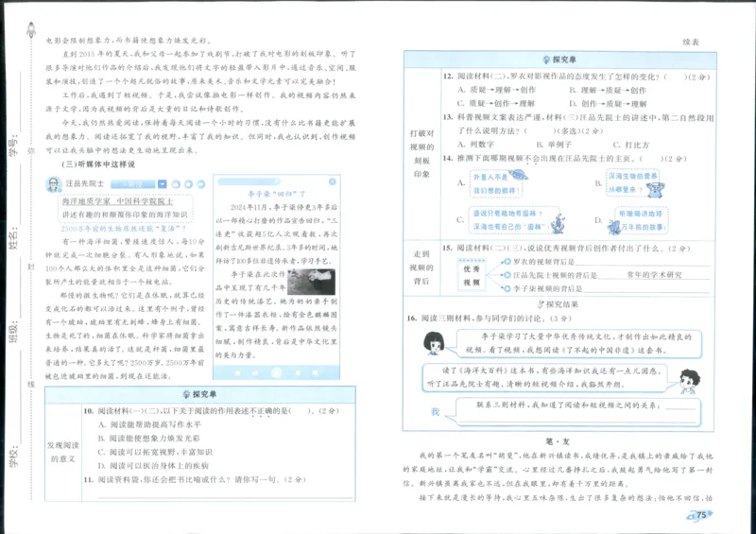This screenshot has width=756, height=534.
Task: Click the crab icon in question 14's option B
Action: point(655,190)
